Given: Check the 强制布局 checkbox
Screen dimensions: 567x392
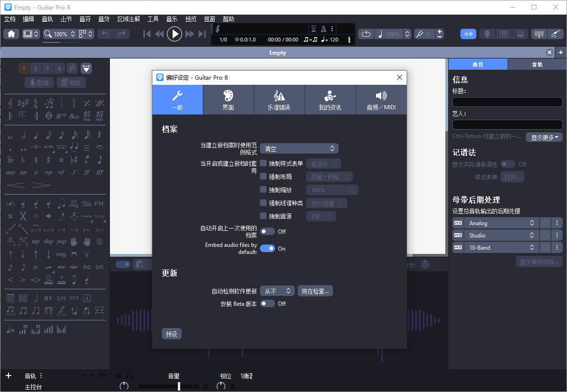Looking at the screenshot, I should click(x=263, y=177).
